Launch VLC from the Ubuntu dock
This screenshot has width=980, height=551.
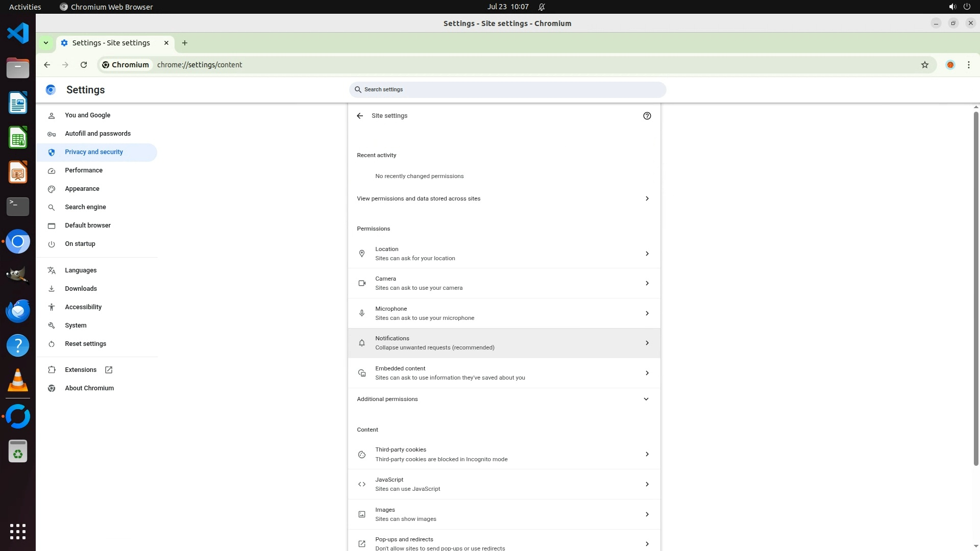[x=17, y=381]
